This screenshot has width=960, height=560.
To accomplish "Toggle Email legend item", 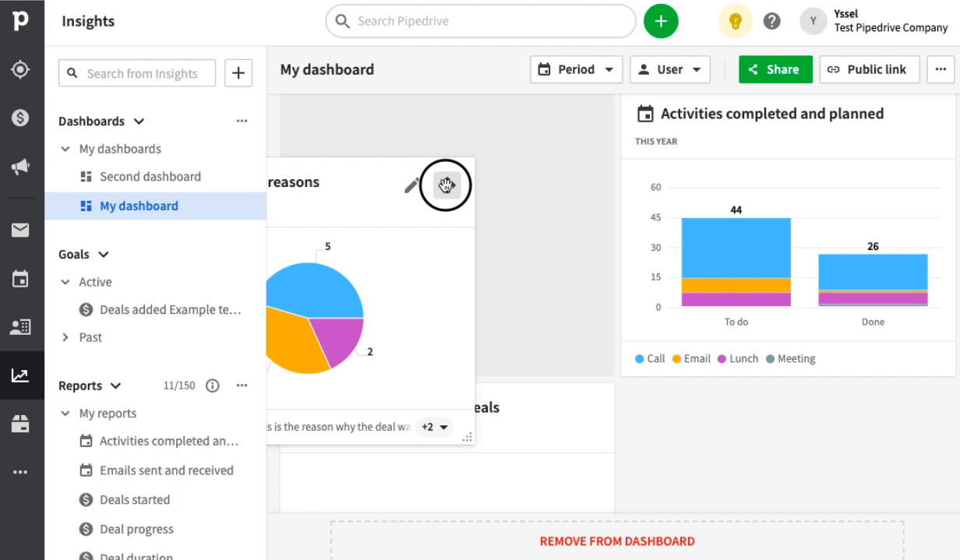I will click(x=691, y=359).
